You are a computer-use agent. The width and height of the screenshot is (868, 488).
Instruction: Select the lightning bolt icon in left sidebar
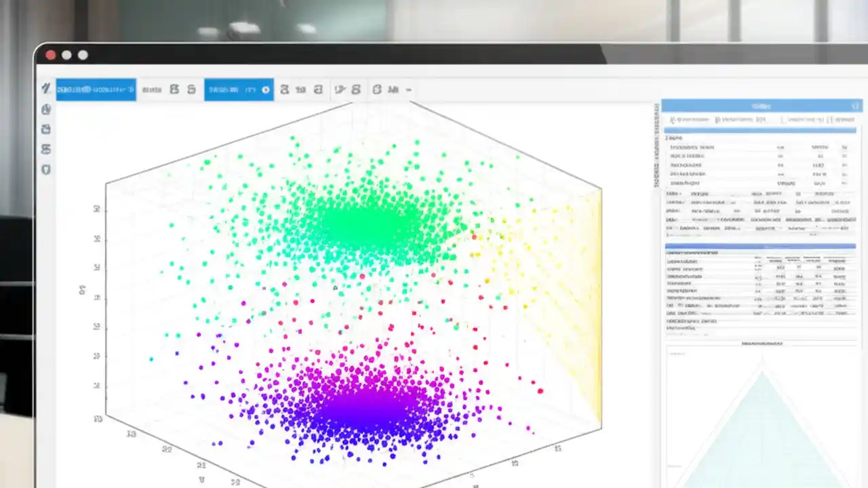(x=46, y=89)
